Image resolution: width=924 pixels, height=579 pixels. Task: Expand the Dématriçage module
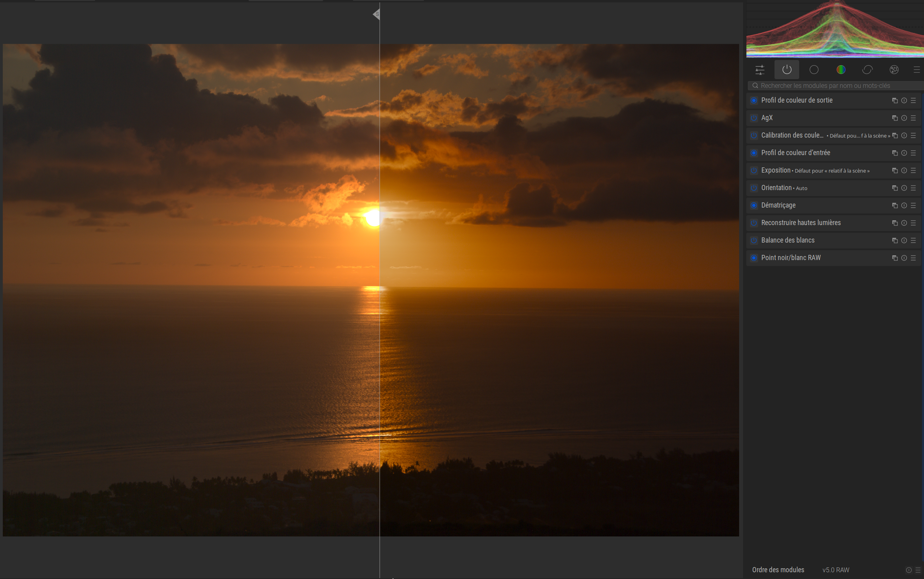[778, 206]
